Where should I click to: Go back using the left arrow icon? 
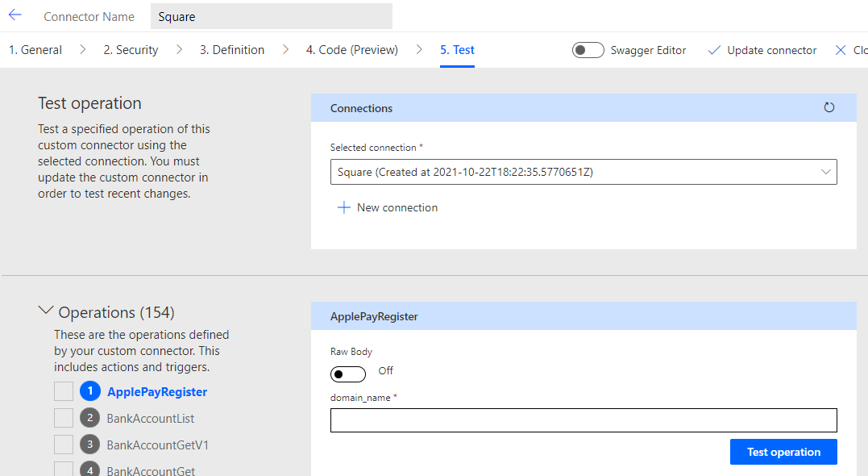tap(15, 15)
